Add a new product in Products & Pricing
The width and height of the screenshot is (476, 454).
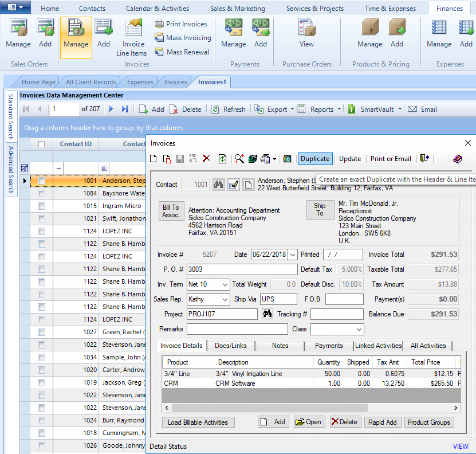(x=397, y=33)
